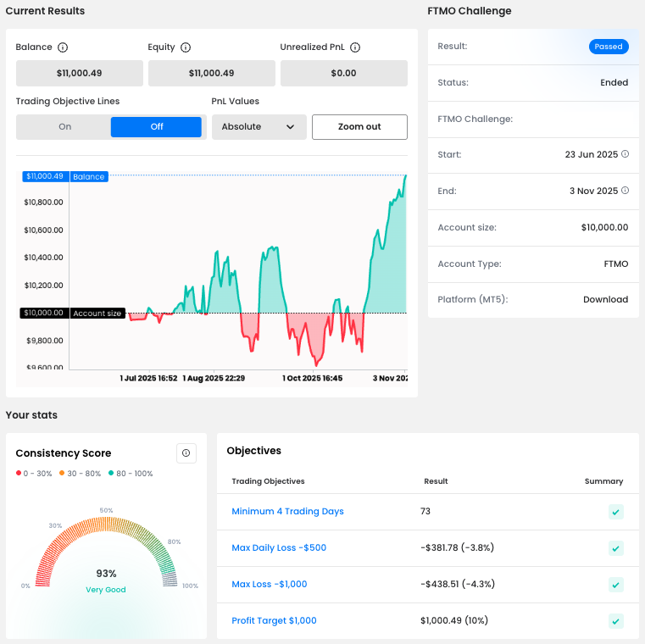The height and width of the screenshot is (644, 645).
Task: Open the Consistency Score info button
Action: point(186,453)
